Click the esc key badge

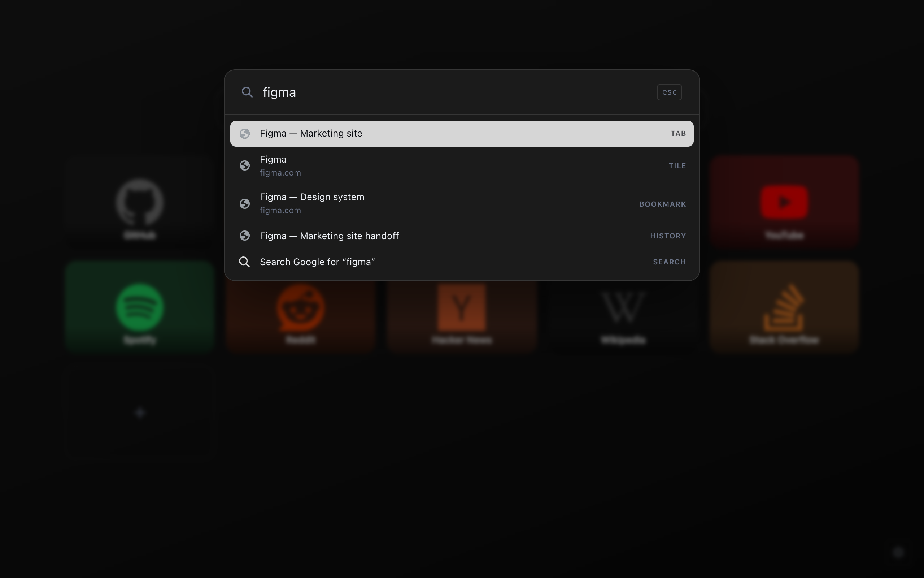pyautogui.click(x=669, y=92)
